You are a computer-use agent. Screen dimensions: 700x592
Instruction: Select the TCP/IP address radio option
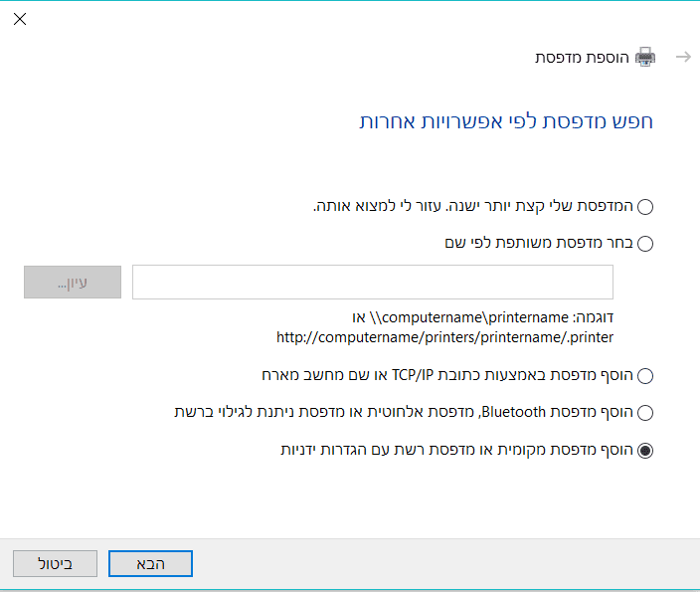coord(645,376)
